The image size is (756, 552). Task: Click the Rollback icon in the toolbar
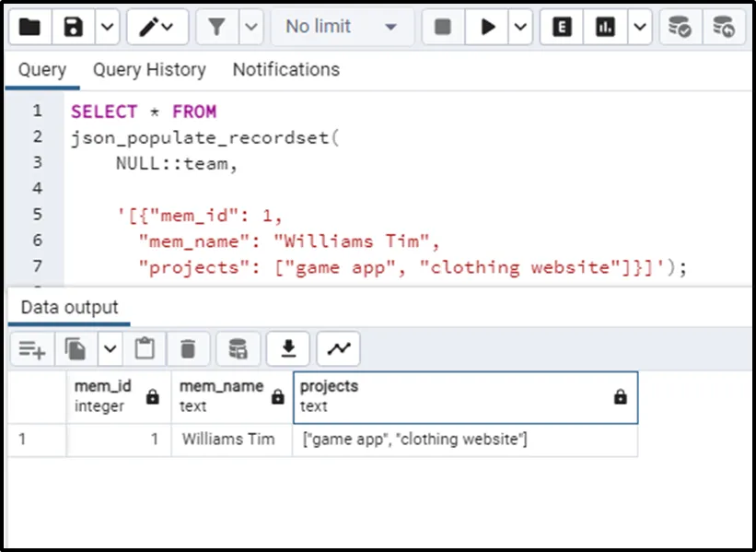724,28
